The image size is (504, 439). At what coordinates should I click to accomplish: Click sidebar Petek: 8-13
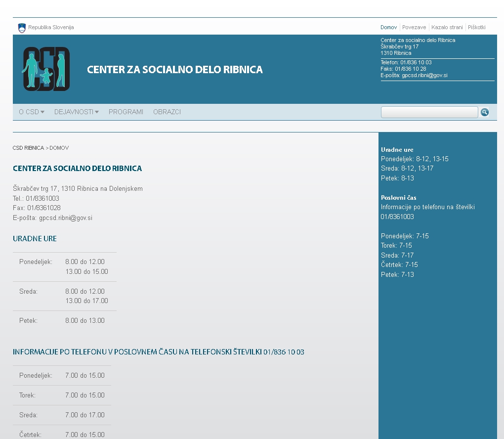pos(397,178)
